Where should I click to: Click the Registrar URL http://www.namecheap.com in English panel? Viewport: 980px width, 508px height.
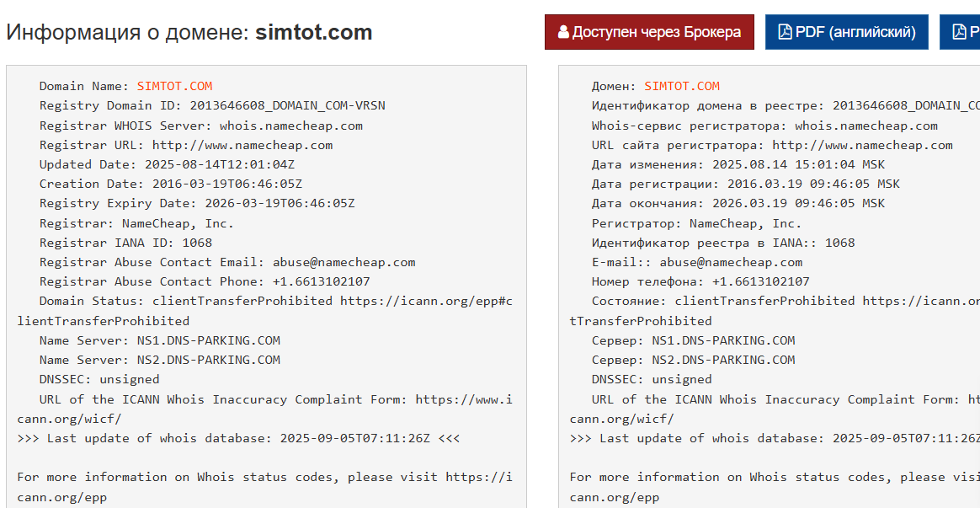(242, 145)
